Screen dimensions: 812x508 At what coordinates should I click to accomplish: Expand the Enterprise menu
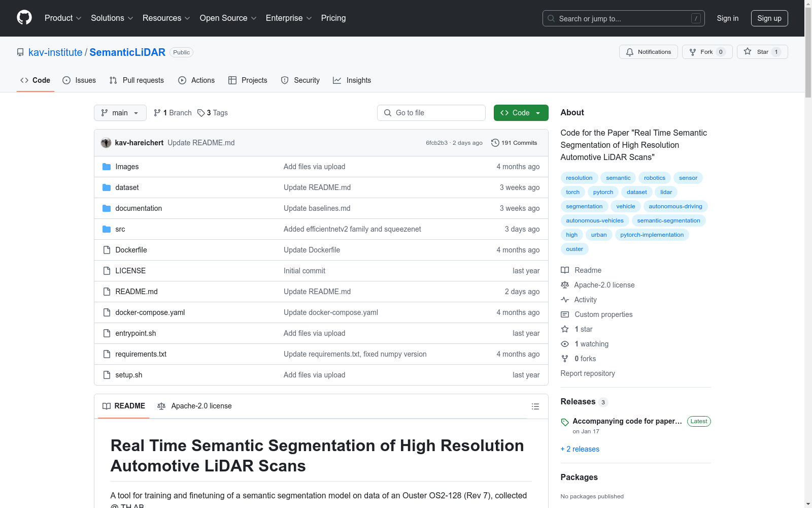click(289, 18)
